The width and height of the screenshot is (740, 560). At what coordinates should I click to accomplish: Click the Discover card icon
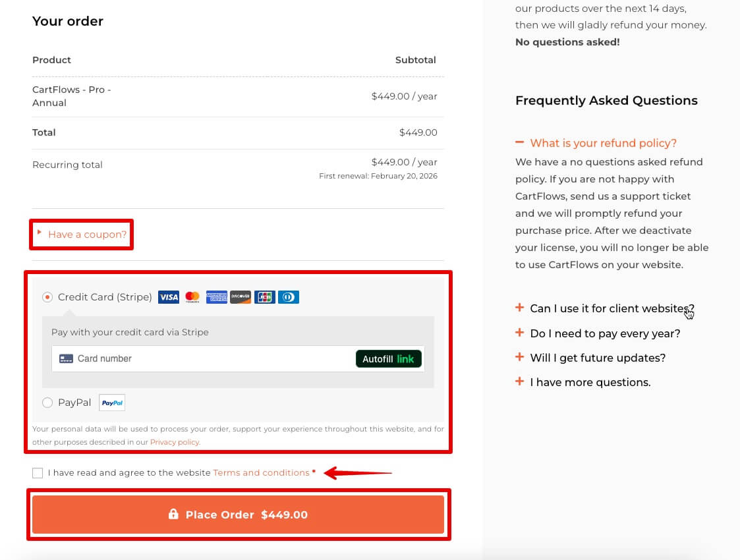pyautogui.click(x=241, y=297)
